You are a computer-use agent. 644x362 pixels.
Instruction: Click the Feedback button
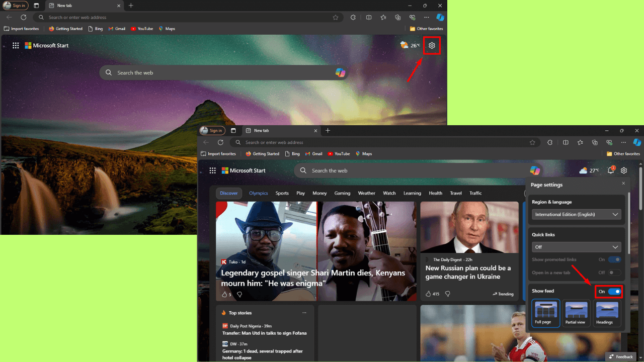coord(621,357)
